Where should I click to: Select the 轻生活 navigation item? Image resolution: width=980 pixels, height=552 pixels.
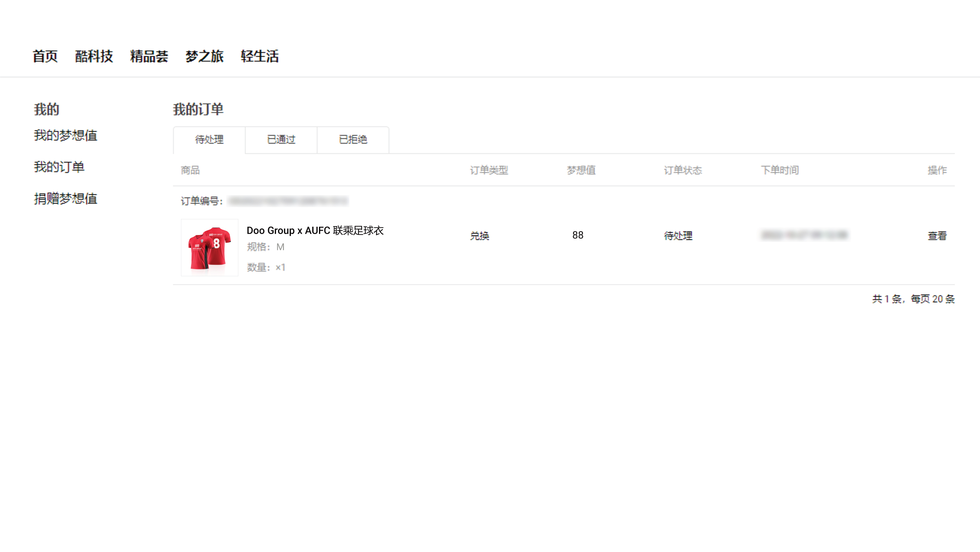point(260,56)
